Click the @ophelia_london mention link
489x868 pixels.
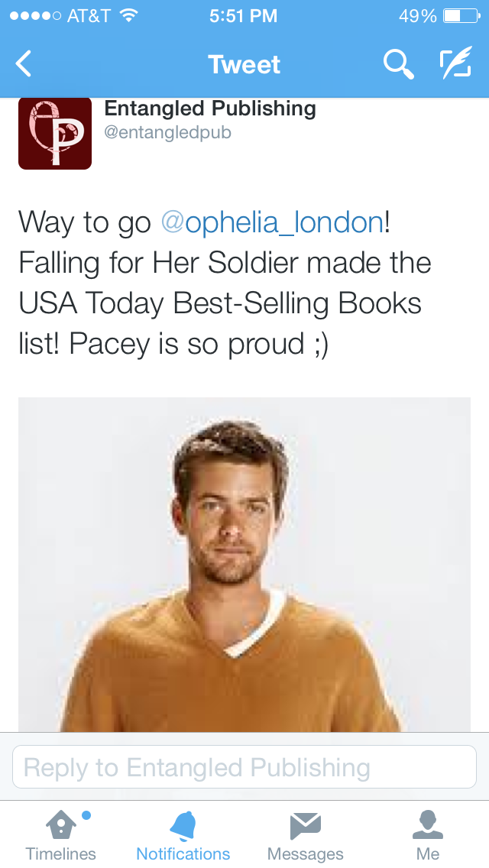click(x=272, y=222)
